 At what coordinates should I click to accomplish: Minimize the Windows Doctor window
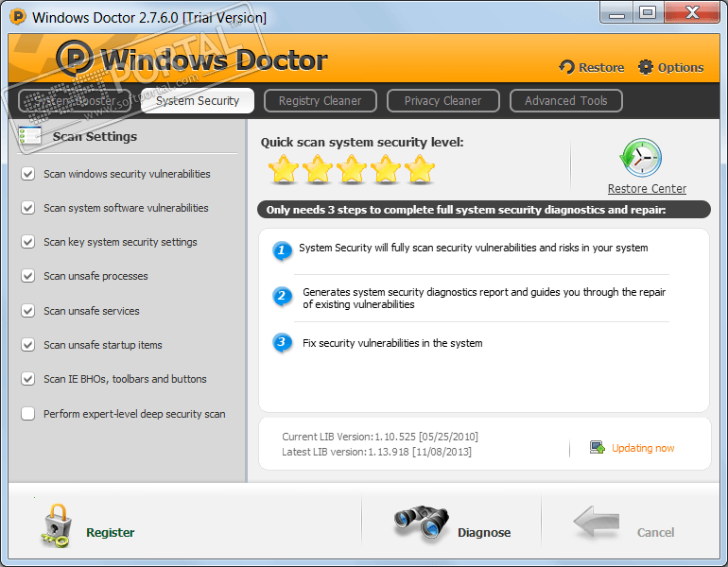click(617, 13)
